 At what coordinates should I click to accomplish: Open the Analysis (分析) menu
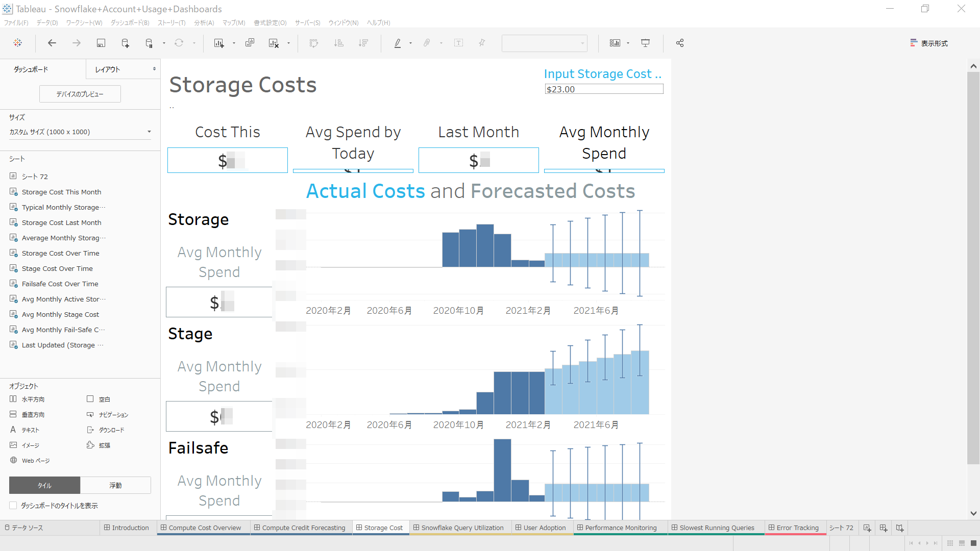click(204, 23)
